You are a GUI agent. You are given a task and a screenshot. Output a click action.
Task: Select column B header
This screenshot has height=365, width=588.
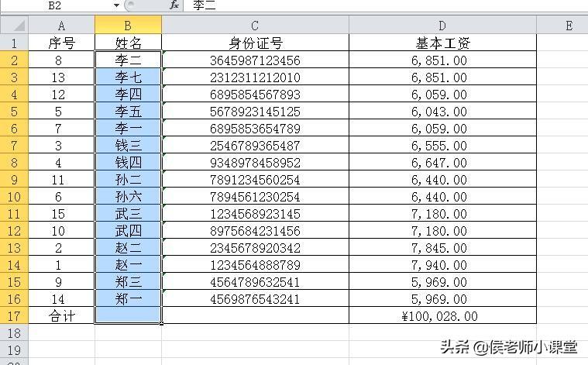[x=128, y=25]
